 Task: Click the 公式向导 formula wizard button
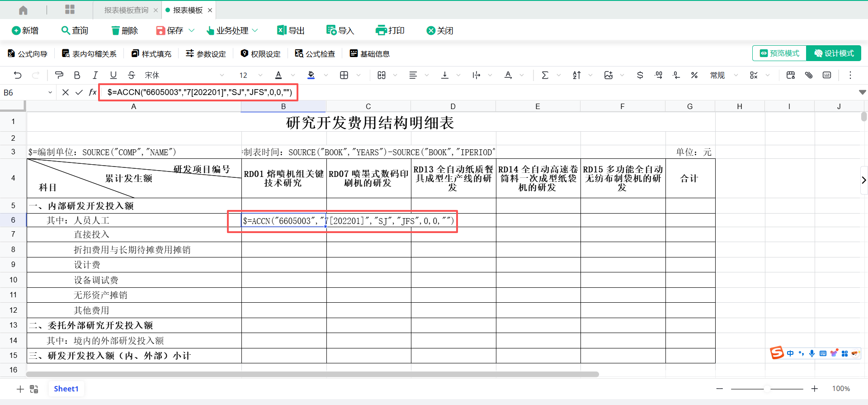tap(28, 54)
